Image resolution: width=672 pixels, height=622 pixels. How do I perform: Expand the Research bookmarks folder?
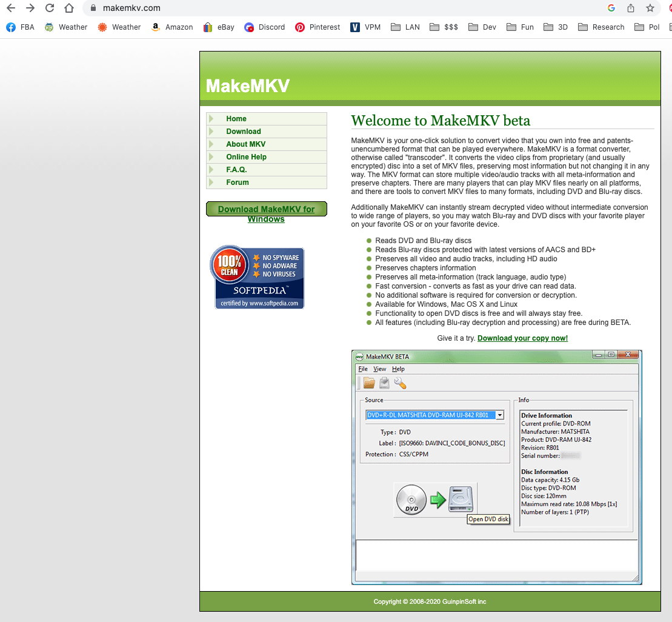[601, 27]
